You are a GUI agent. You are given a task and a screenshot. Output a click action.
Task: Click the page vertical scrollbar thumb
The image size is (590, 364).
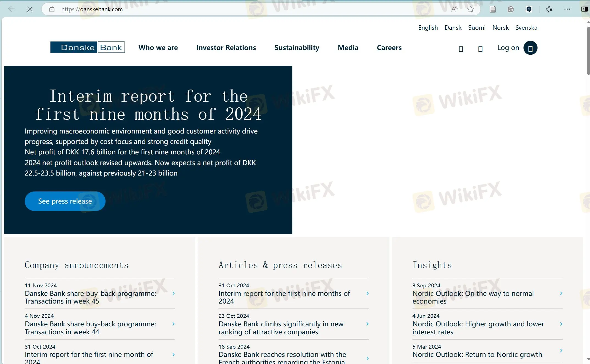pos(588,51)
